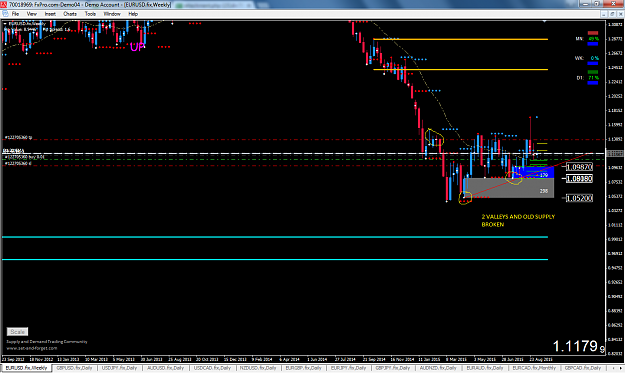Select the lower cyan horizontal line

(x=275, y=259)
